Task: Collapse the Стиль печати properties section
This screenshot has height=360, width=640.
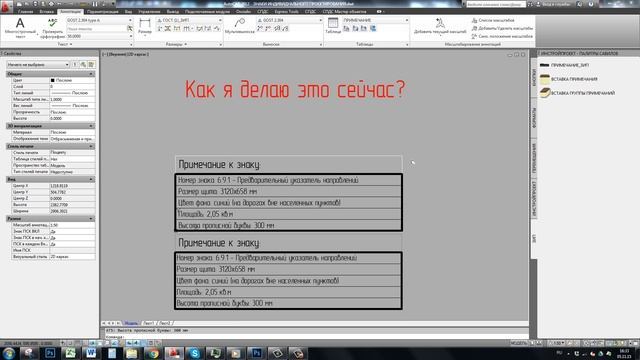Action: pos(91,146)
